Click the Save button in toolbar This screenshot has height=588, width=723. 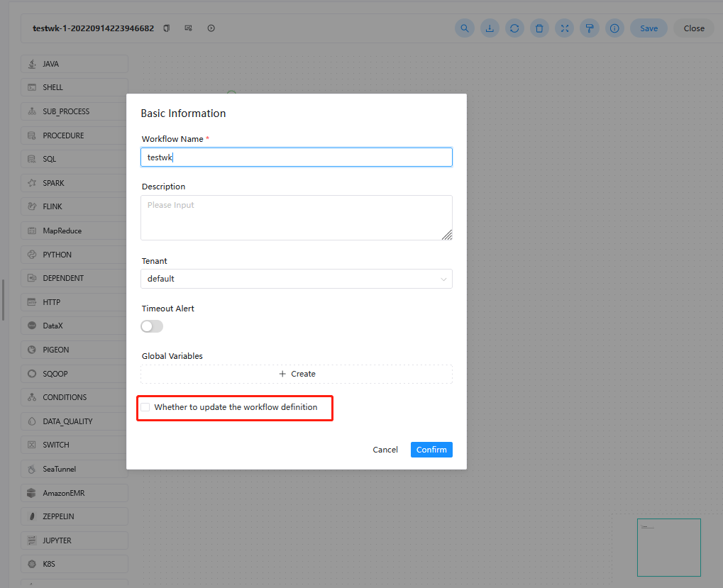[649, 28]
